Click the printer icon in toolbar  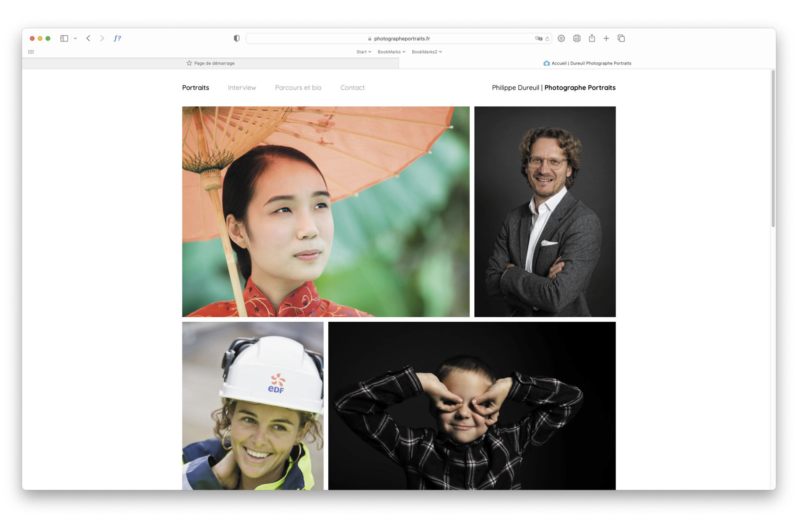click(x=576, y=38)
